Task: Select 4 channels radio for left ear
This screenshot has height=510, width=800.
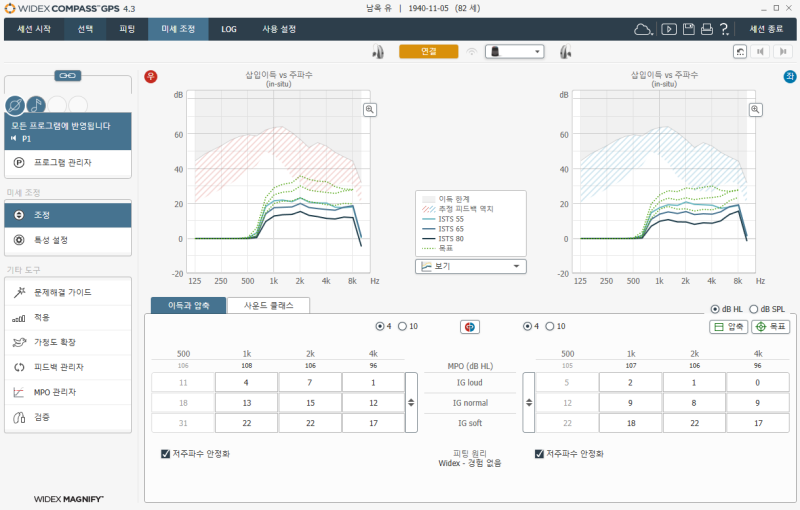Action: tap(527, 326)
